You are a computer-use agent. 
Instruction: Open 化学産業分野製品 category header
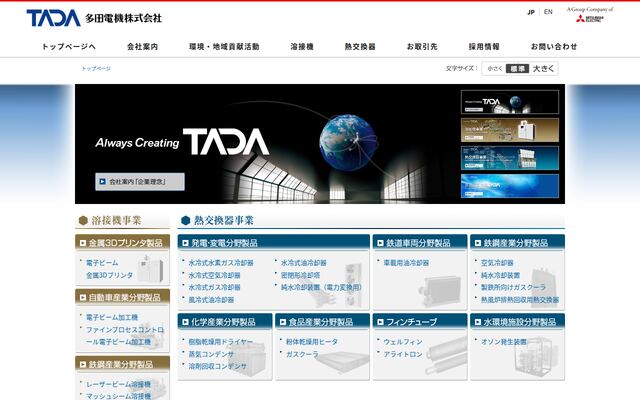point(225,322)
